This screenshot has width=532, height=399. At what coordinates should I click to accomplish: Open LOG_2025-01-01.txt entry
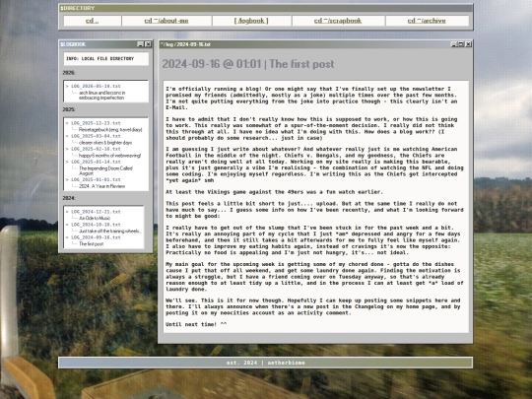(x=96, y=180)
